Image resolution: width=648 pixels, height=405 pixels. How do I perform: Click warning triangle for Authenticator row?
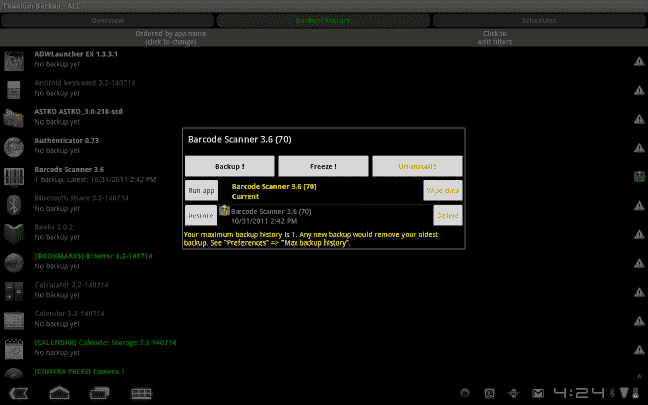click(639, 148)
